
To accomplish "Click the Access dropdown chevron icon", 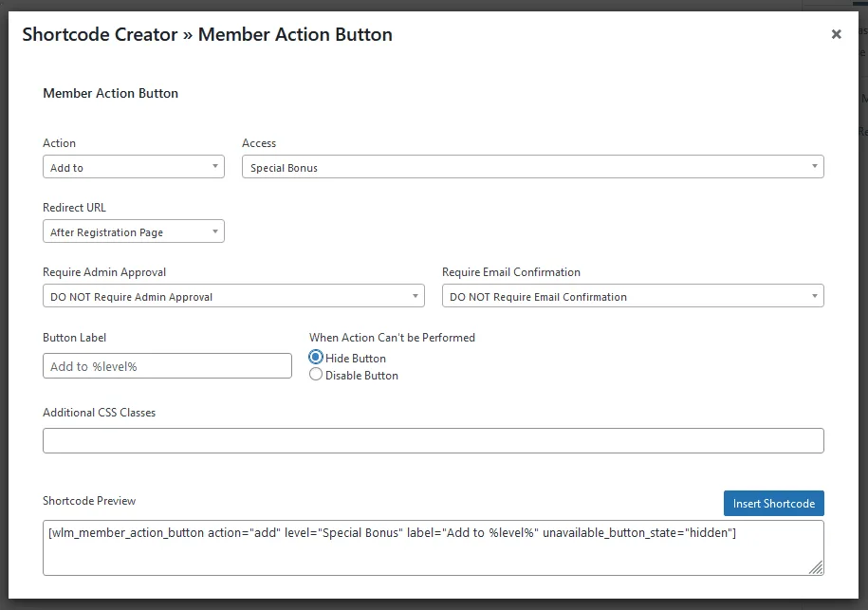I will tap(814, 166).
